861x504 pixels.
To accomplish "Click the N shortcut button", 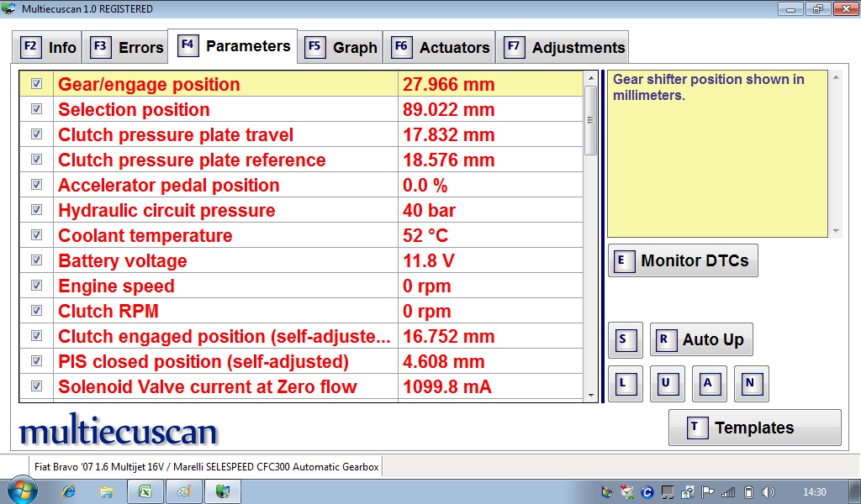I will [x=751, y=384].
